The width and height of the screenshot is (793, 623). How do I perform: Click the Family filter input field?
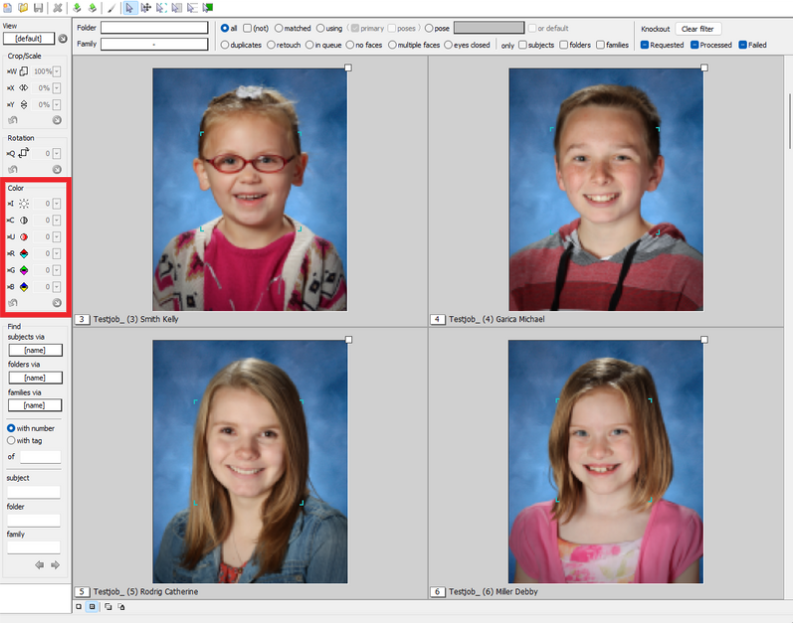click(x=154, y=44)
